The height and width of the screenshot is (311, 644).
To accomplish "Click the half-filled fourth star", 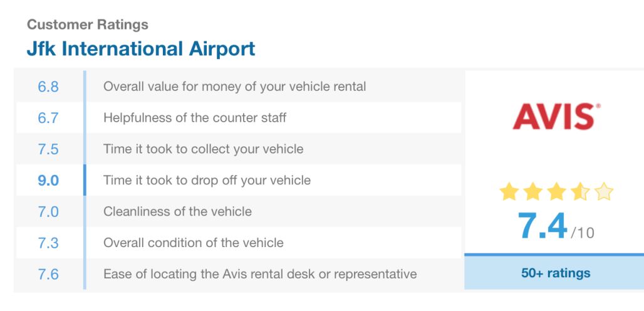I will click(x=580, y=192).
